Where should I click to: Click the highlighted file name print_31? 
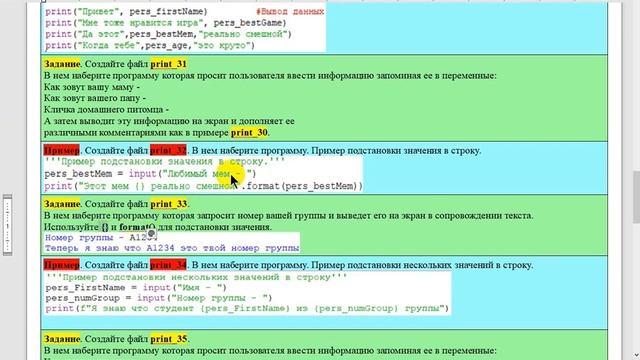[169, 64]
